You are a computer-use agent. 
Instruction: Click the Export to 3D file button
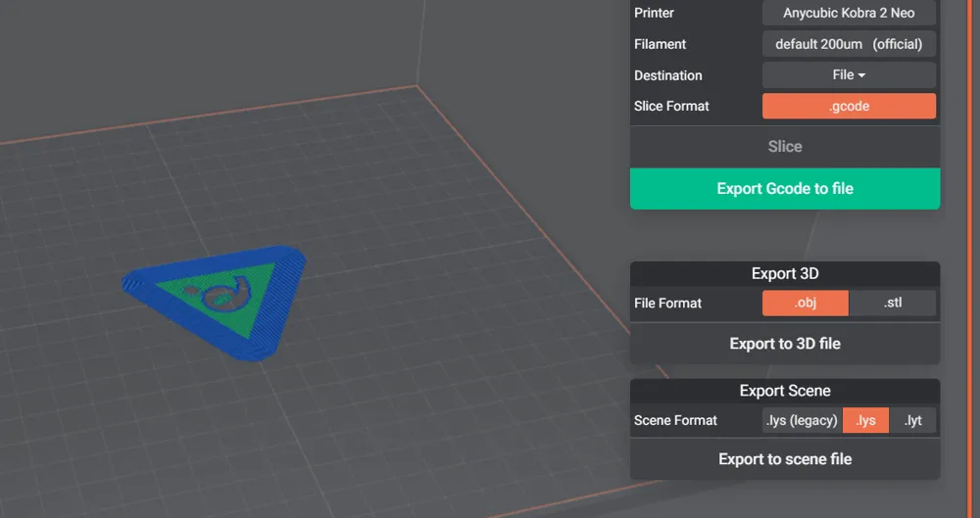785,344
